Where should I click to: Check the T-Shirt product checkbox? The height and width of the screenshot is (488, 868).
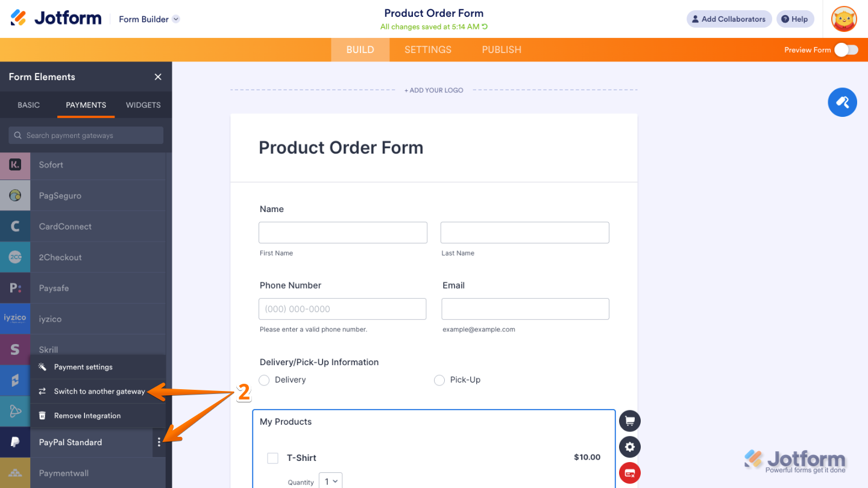pos(273,458)
